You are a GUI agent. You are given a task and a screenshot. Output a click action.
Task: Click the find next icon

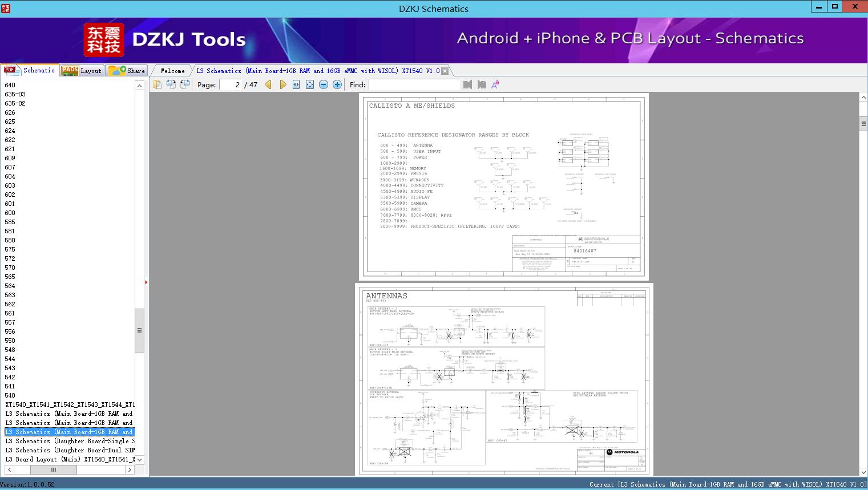click(x=482, y=84)
